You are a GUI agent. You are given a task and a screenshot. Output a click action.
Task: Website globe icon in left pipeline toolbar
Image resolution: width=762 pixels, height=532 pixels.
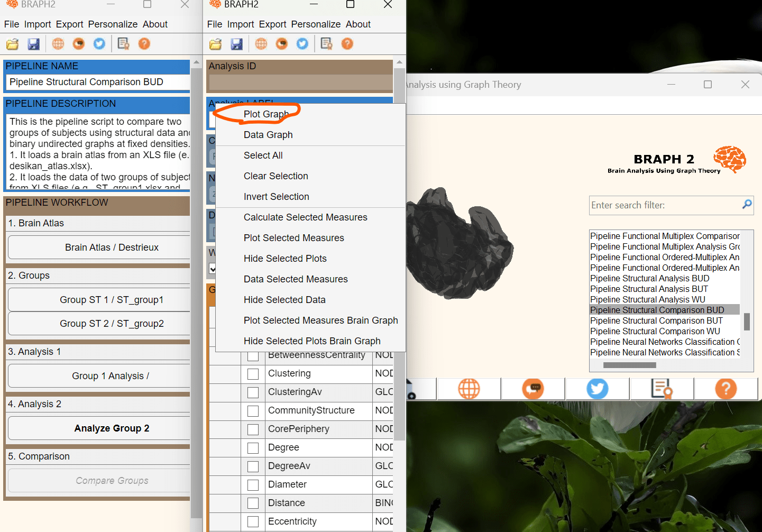click(58, 44)
